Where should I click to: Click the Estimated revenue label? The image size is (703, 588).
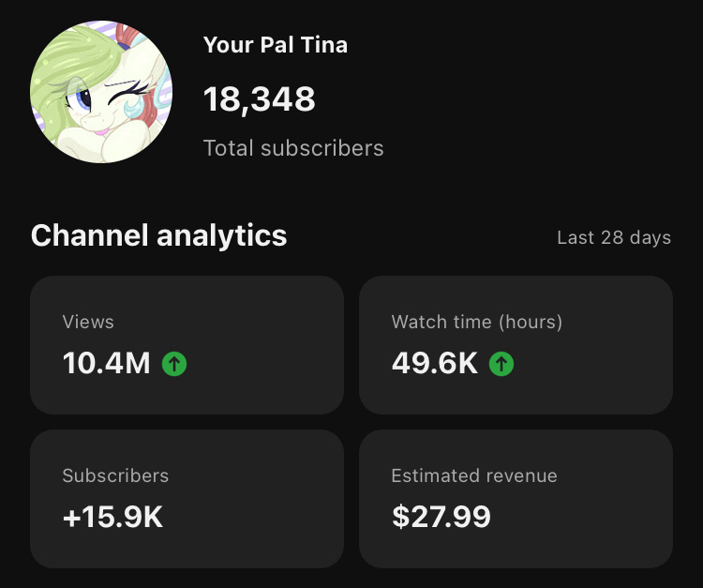(x=473, y=475)
